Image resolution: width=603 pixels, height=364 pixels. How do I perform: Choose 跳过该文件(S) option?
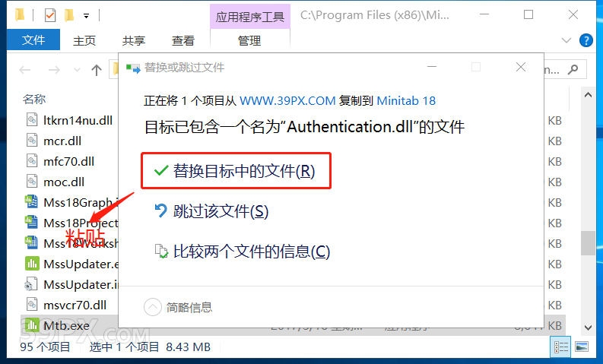211,211
